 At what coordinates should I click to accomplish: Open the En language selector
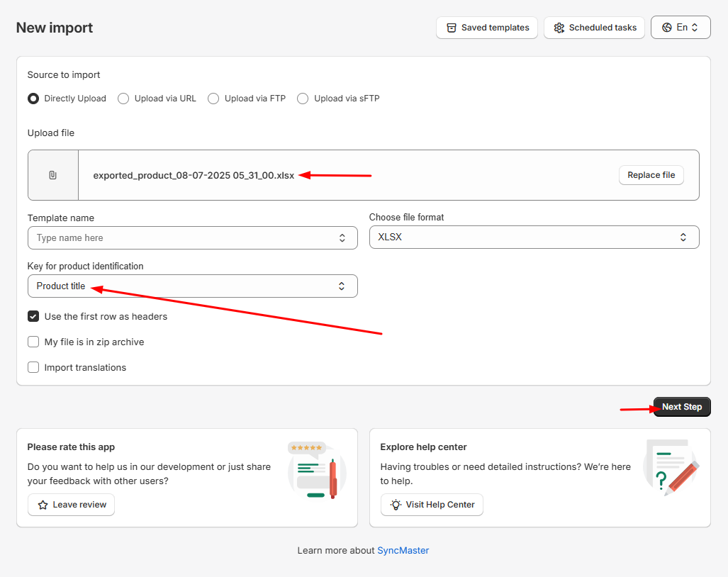tap(681, 28)
